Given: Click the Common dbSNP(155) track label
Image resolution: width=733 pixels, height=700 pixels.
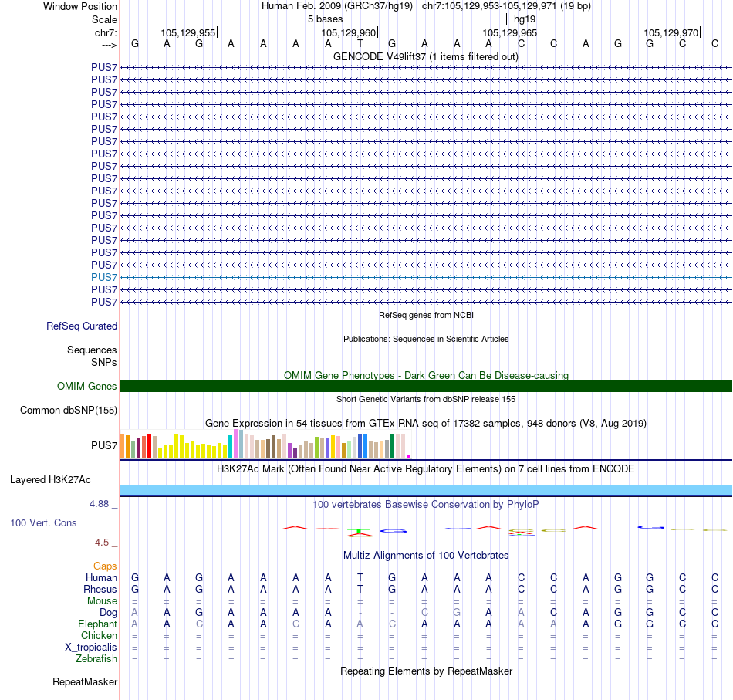Looking at the screenshot, I should pos(68,410).
